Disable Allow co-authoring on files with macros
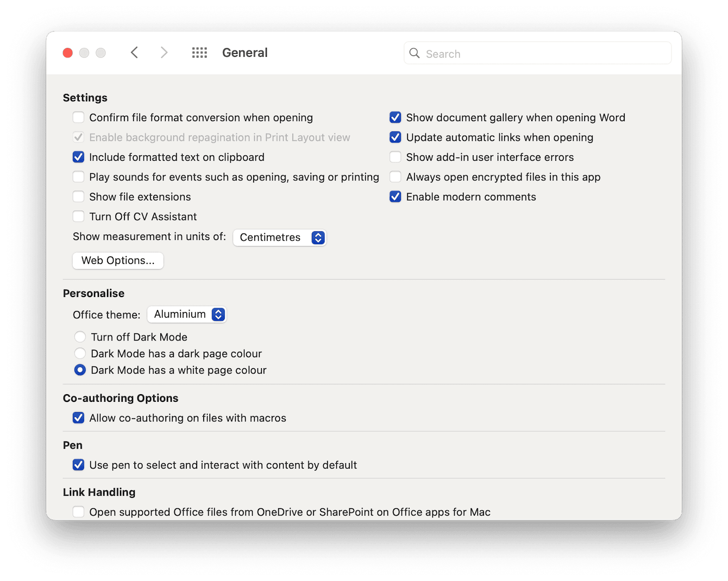The width and height of the screenshot is (728, 581). pyautogui.click(x=78, y=418)
